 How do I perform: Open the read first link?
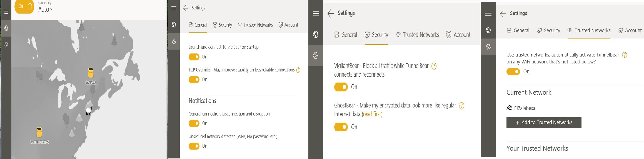(x=372, y=114)
